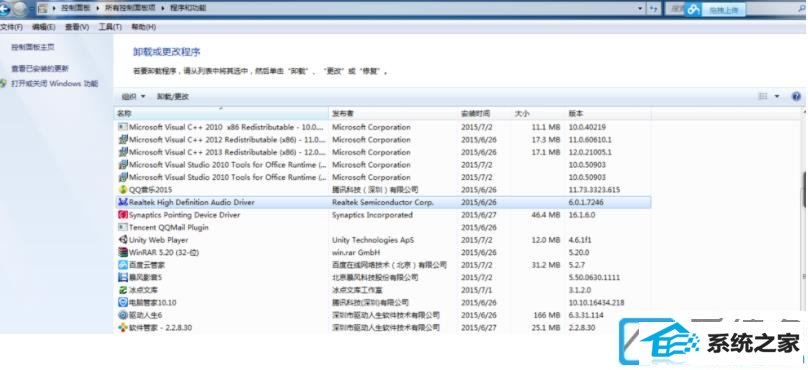Click the help question-mark icon

[797, 96]
